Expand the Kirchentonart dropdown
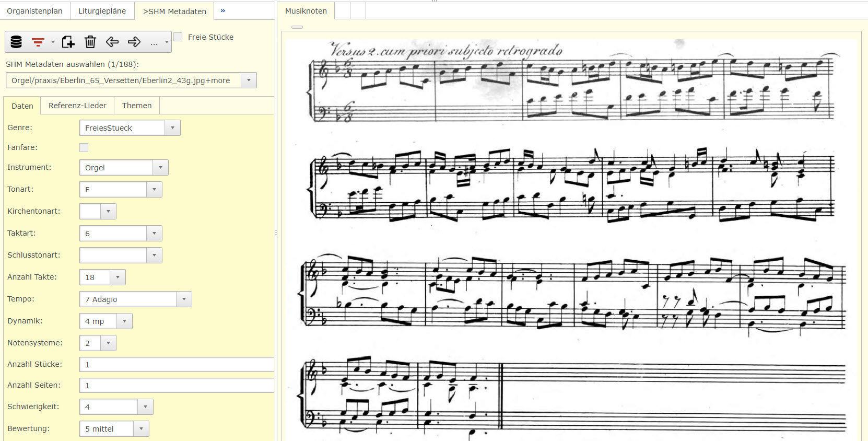 tap(108, 212)
